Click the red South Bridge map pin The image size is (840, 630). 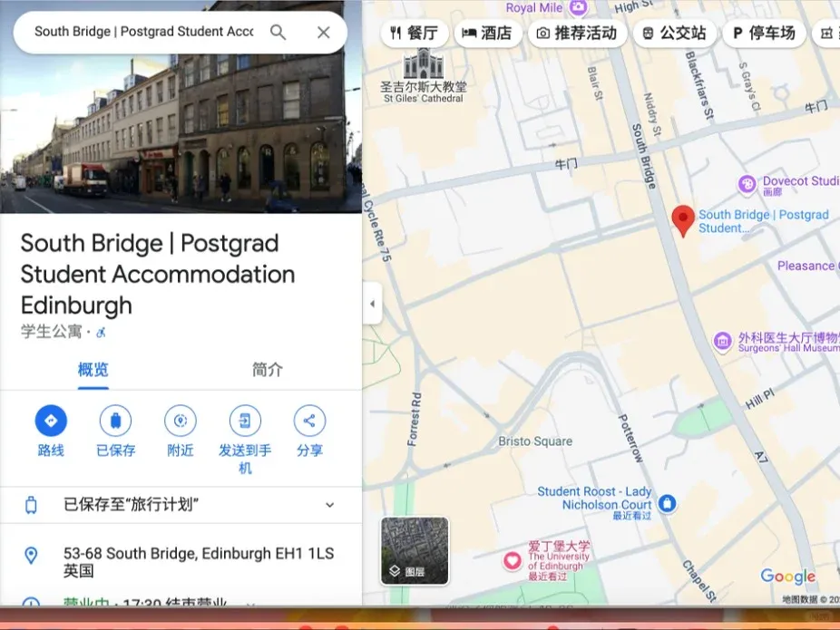(683, 220)
